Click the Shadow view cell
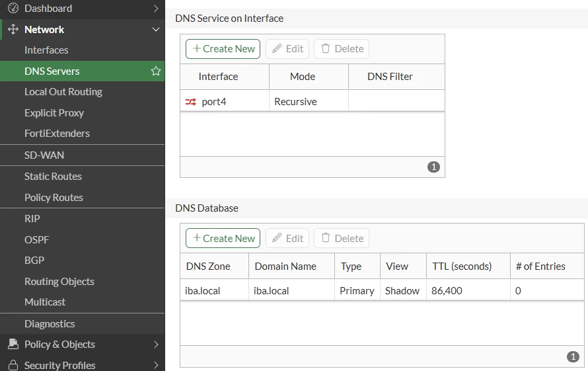 [403, 290]
